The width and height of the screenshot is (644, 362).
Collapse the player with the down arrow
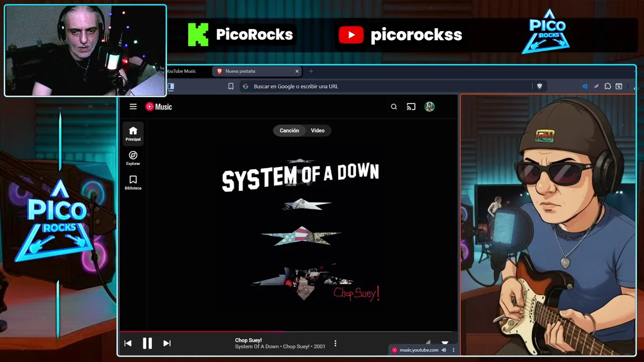tap(445, 342)
